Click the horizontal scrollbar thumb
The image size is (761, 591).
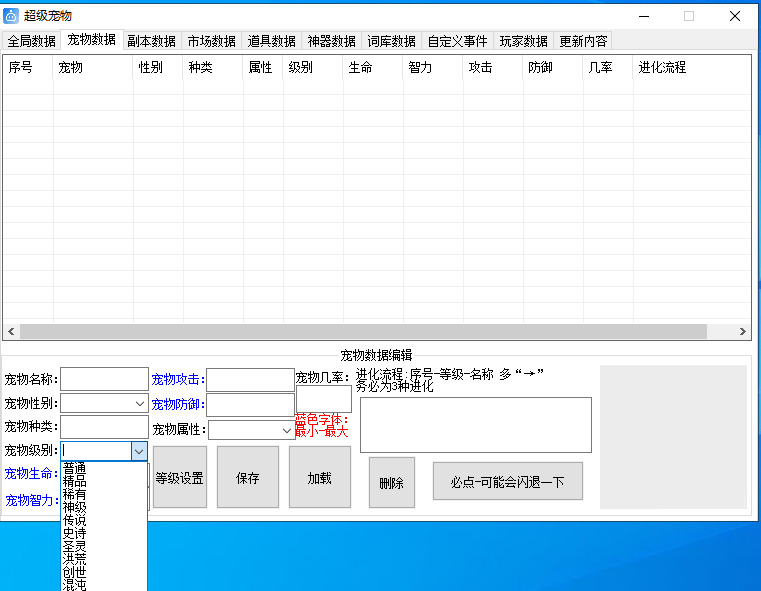[363, 331]
